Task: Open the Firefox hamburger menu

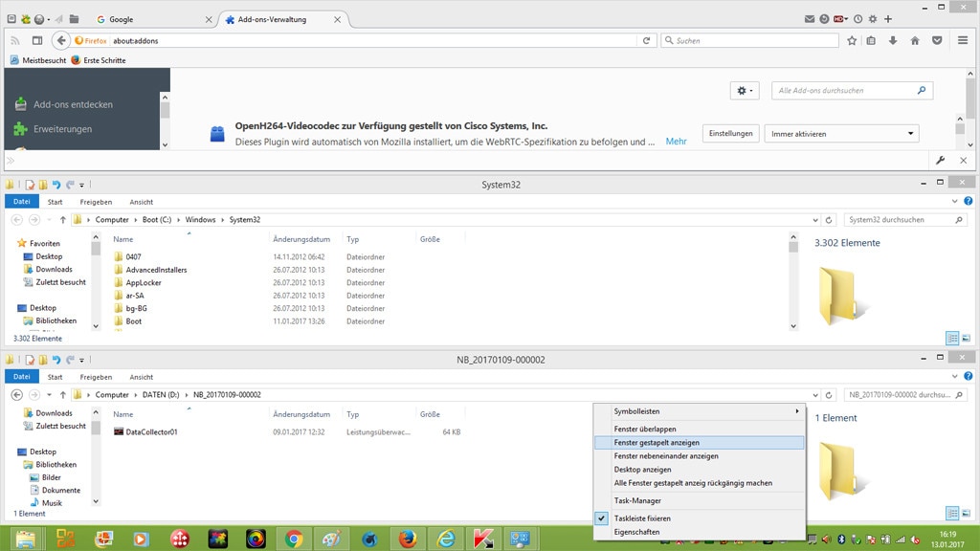Action: (963, 40)
